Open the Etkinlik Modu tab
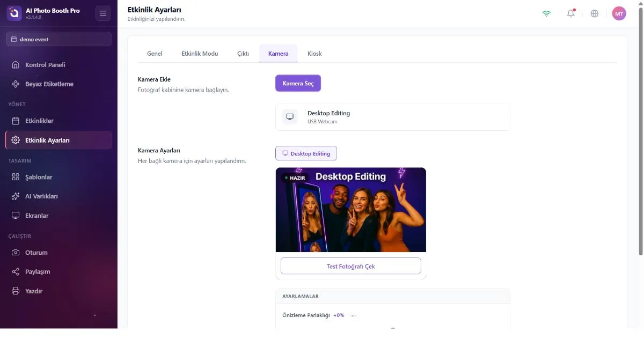Image resolution: width=644 pixels, height=362 pixels. pos(200,54)
